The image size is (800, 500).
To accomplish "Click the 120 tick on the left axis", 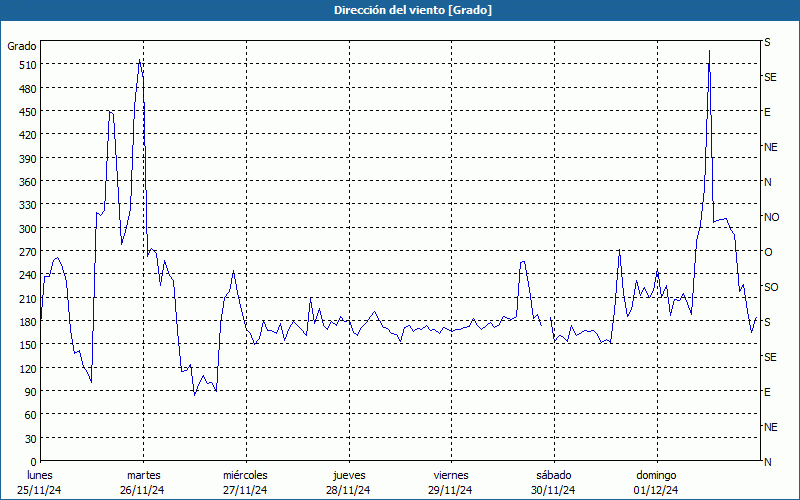I will coord(27,369).
